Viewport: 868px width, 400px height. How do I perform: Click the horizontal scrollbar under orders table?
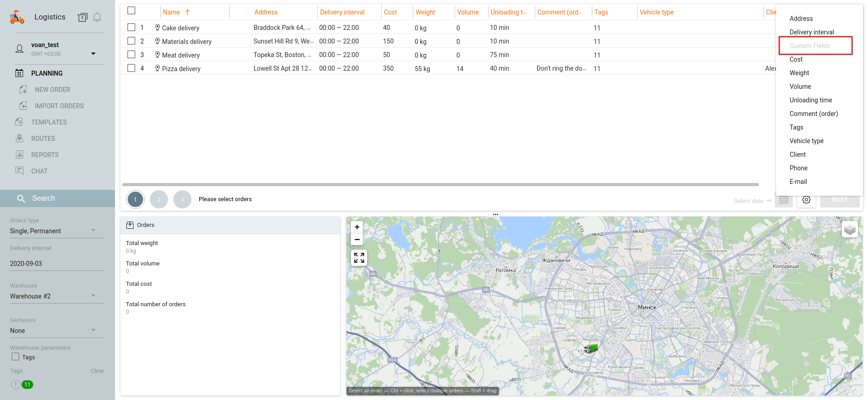pos(440,185)
